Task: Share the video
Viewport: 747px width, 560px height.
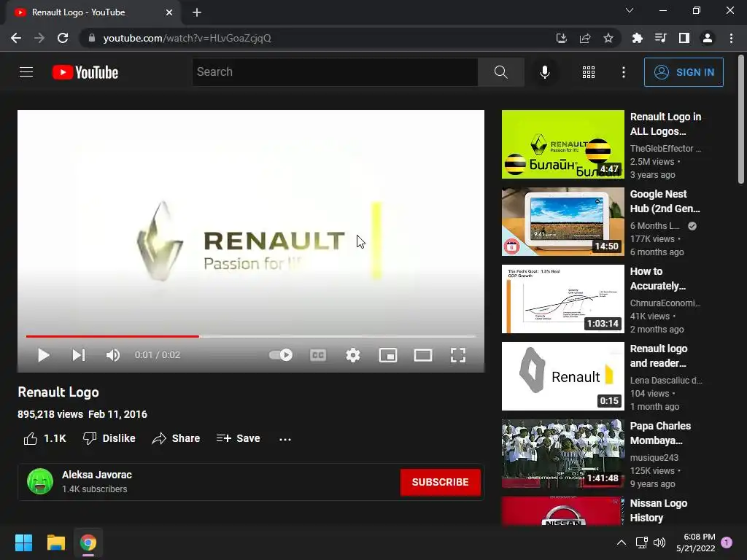Action: click(x=176, y=438)
